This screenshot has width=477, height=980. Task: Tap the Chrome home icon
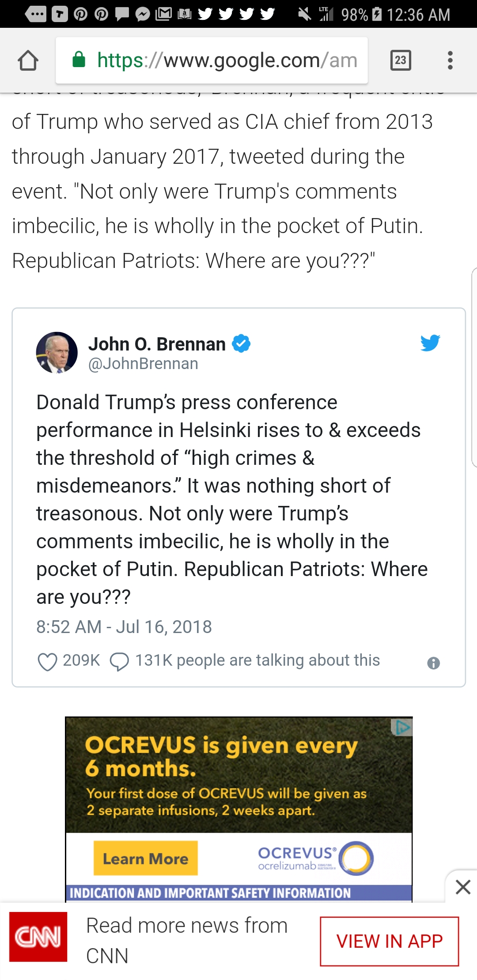pyautogui.click(x=28, y=60)
